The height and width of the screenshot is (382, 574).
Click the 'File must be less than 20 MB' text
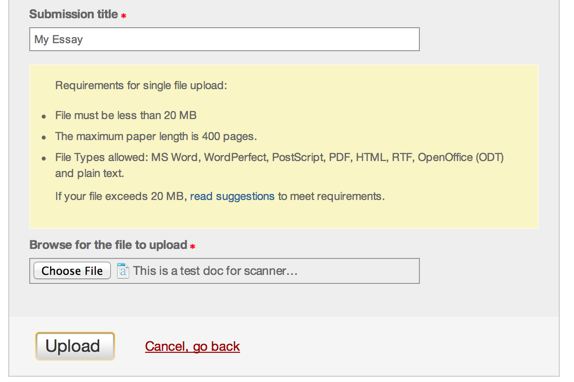[x=126, y=116]
